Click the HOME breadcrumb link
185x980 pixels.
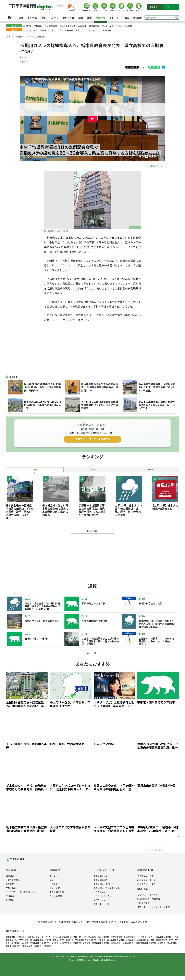click(x=8, y=37)
